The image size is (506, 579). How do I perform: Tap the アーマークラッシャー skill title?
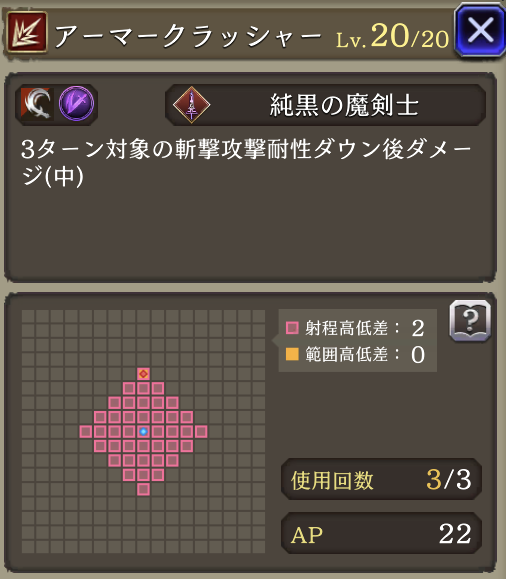click(188, 37)
